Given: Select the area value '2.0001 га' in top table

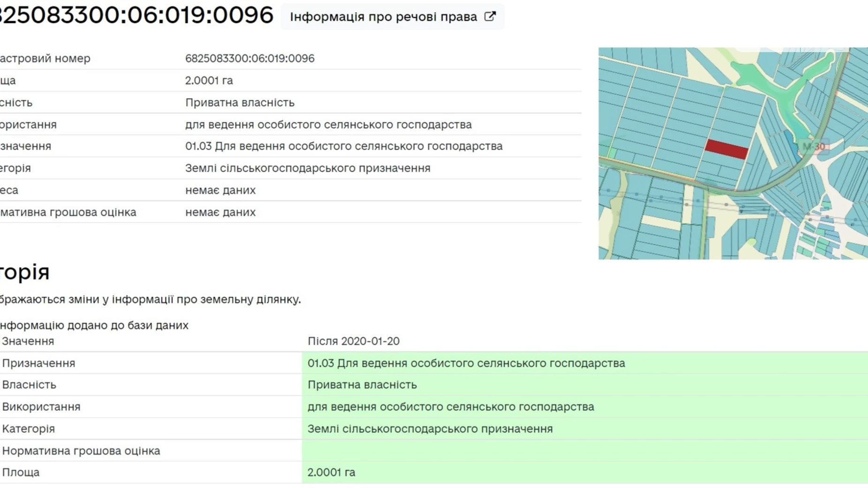Looking at the screenshot, I should point(209,81).
